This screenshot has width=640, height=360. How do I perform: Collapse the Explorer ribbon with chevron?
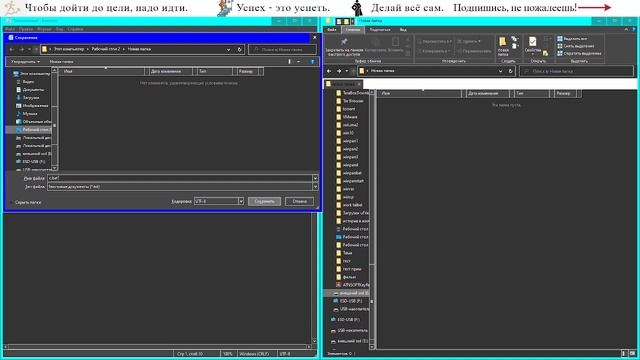coord(626,30)
